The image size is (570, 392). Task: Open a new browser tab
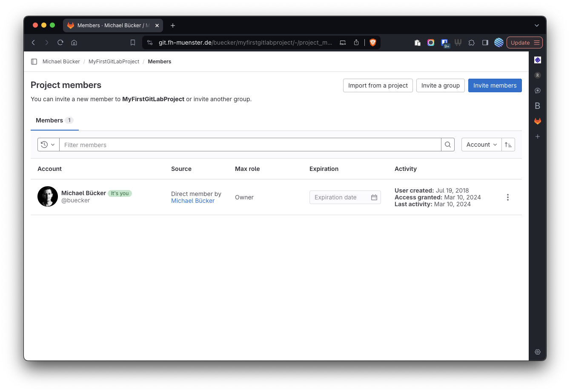[173, 26]
